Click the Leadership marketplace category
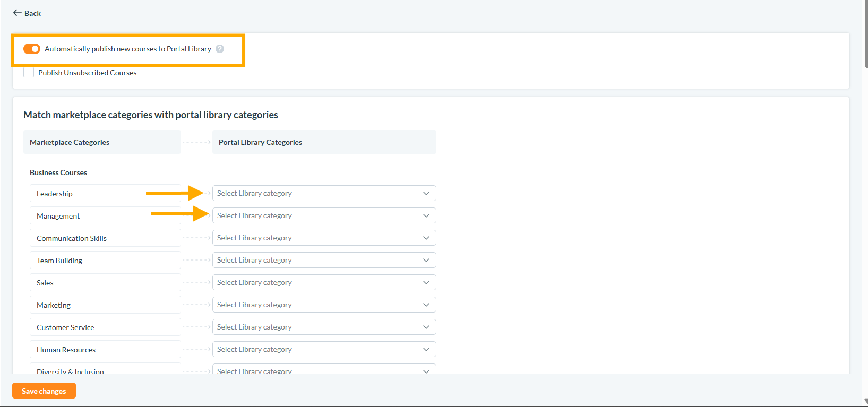The image size is (868, 407). point(105,193)
